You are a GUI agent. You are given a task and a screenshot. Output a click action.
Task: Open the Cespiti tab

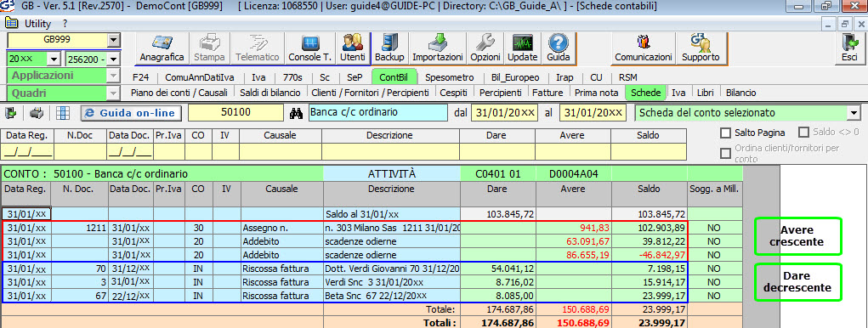[453, 93]
